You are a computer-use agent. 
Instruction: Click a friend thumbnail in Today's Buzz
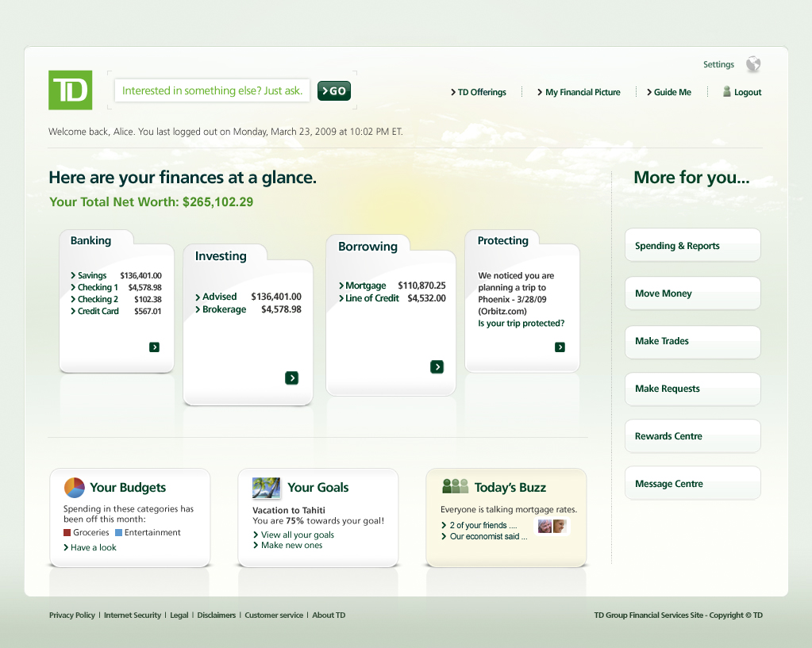pyautogui.click(x=544, y=525)
